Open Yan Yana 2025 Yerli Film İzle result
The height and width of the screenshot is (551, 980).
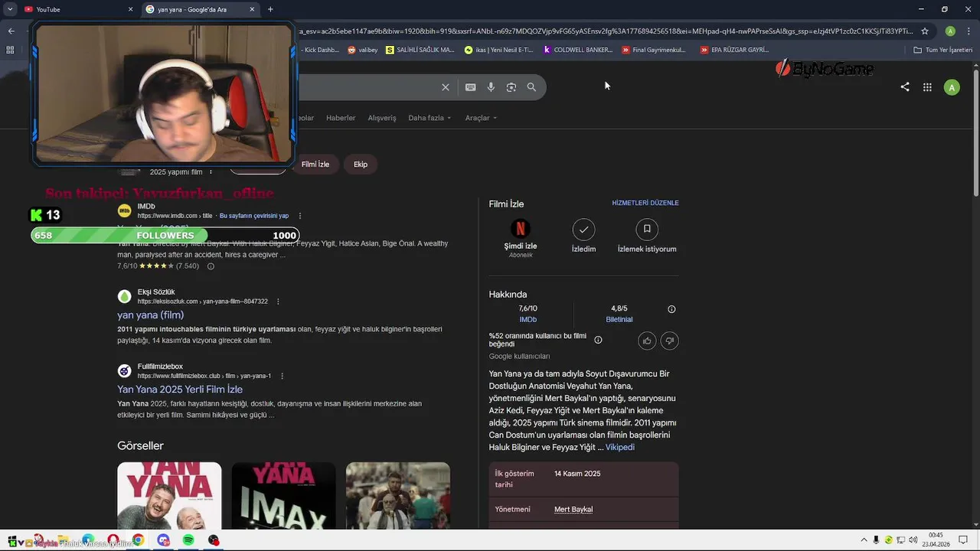click(x=180, y=390)
